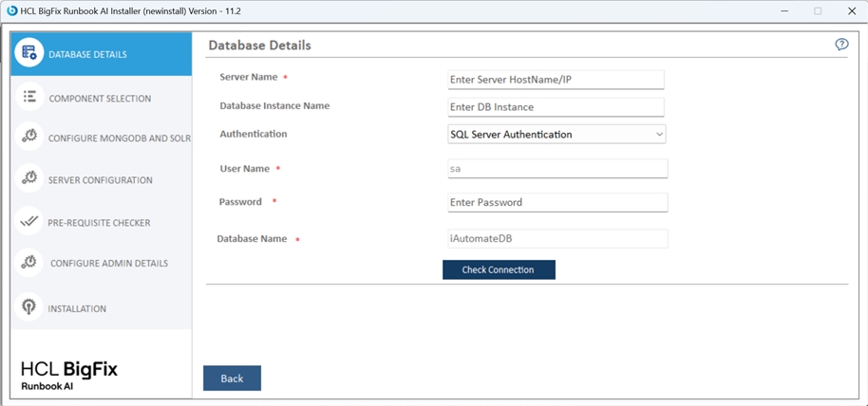868x406 pixels.
Task: Expand the Authentication dropdown arrow
Action: pyautogui.click(x=659, y=135)
